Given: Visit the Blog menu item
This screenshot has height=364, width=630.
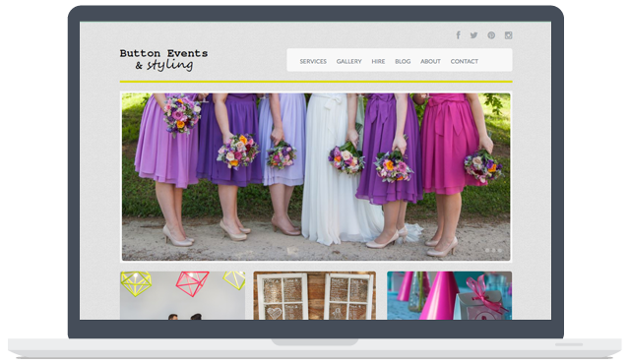Looking at the screenshot, I should tap(403, 61).
